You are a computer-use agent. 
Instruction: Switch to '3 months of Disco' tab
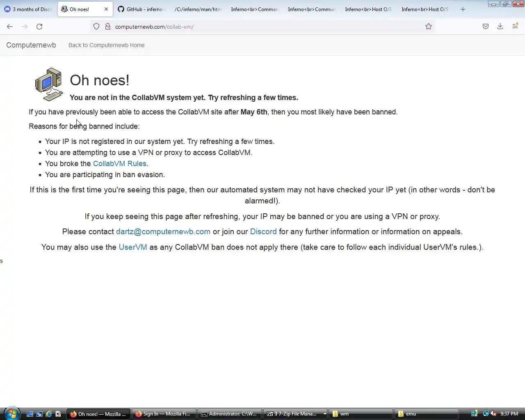pos(29,9)
